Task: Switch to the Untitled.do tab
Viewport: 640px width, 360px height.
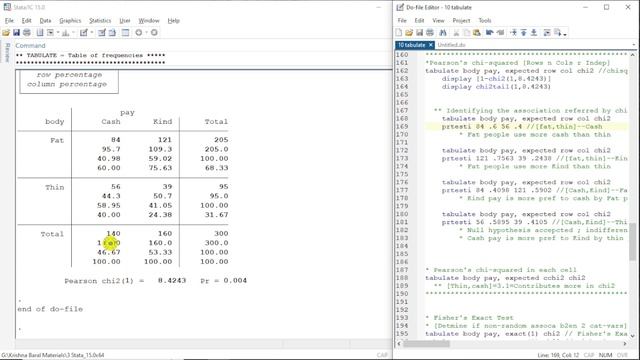Action: pyautogui.click(x=451, y=45)
